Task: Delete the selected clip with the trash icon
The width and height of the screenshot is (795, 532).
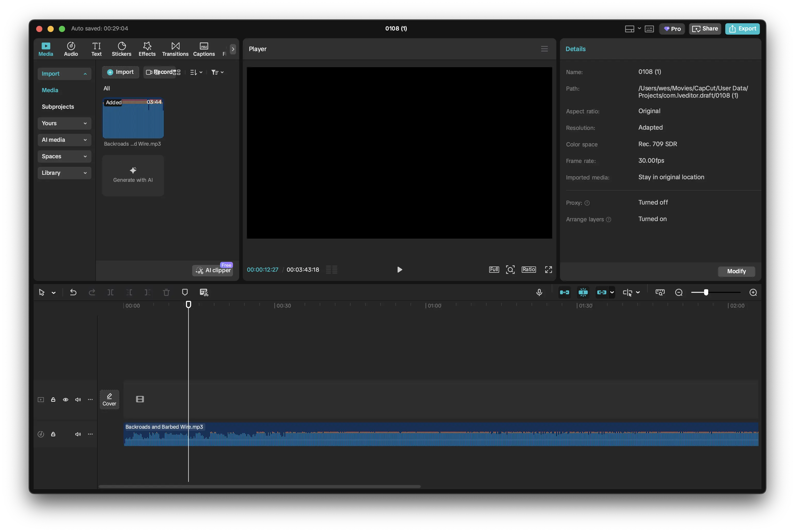Action: [x=166, y=292]
